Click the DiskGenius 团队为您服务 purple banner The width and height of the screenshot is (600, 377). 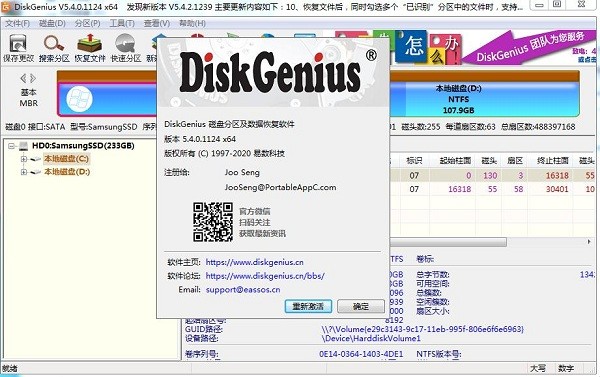[x=529, y=48]
